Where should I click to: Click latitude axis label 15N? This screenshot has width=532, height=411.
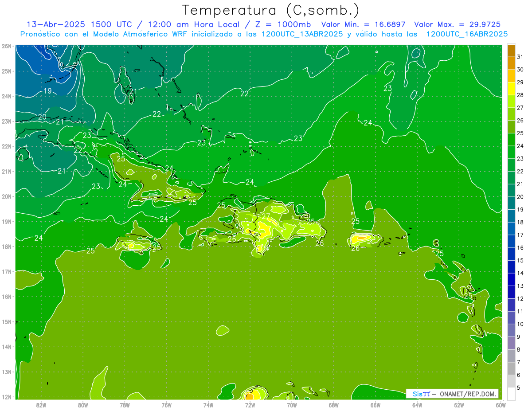tap(7, 321)
